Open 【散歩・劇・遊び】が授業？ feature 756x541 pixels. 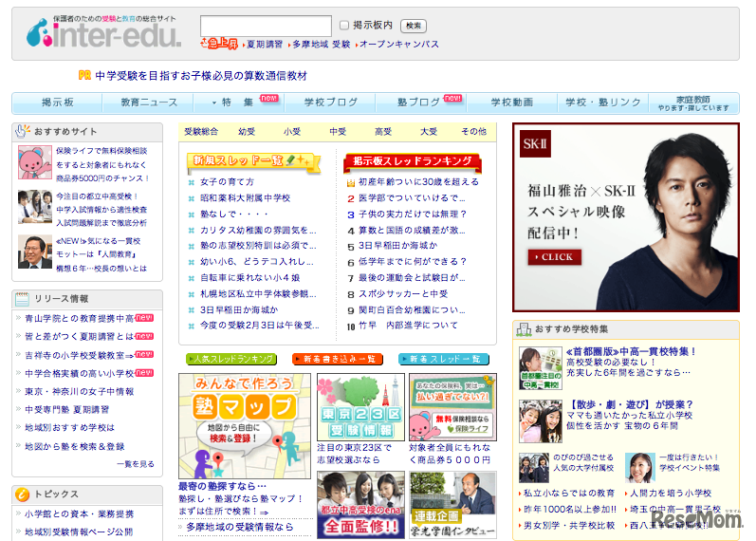click(631, 404)
